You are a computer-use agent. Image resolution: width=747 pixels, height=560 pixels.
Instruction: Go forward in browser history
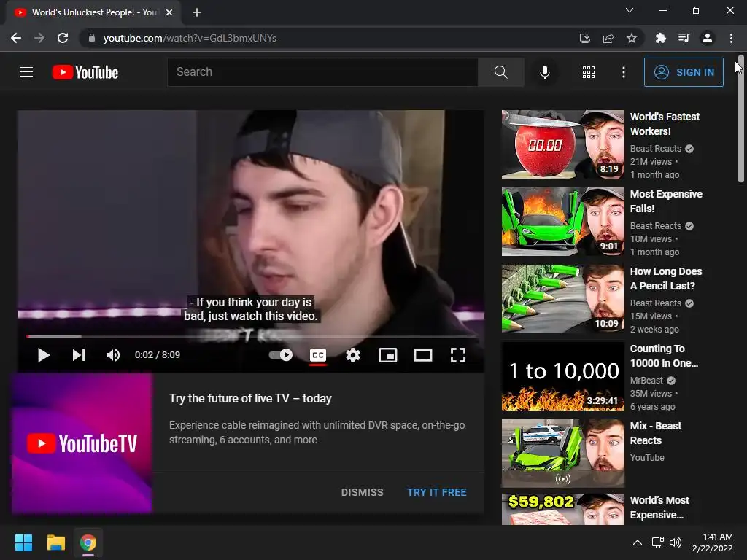pyautogui.click(x=39, y=38)
